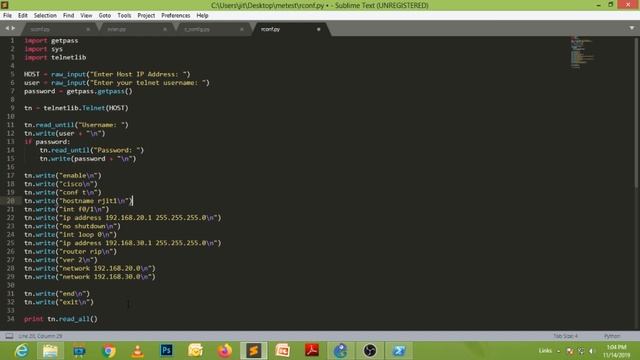Click the 'Enter your telnet username' line

coord(117,83)
